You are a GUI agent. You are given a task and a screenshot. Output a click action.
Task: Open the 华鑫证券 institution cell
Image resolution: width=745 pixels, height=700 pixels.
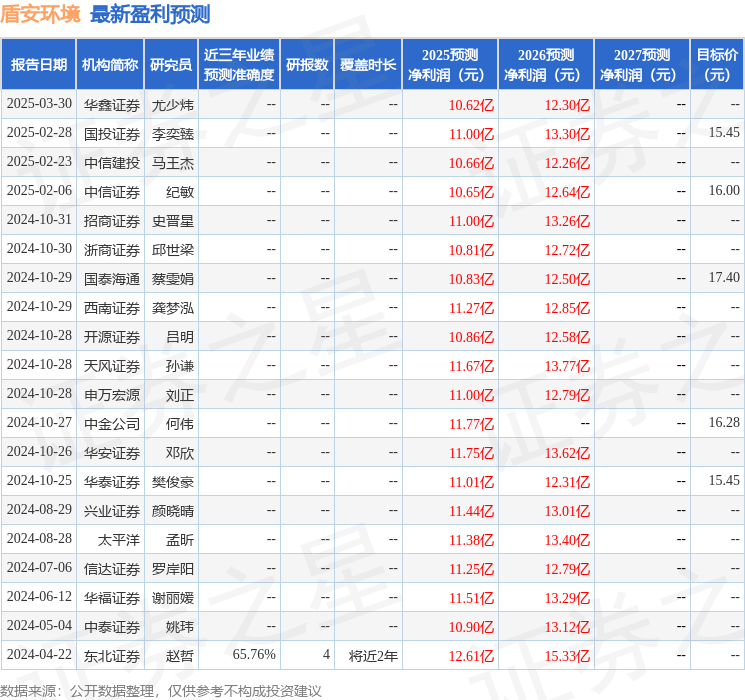[111, 104]
